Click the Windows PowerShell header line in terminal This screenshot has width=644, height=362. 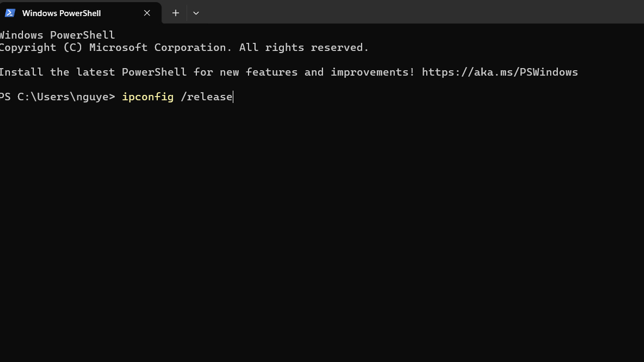pos(57,35)
